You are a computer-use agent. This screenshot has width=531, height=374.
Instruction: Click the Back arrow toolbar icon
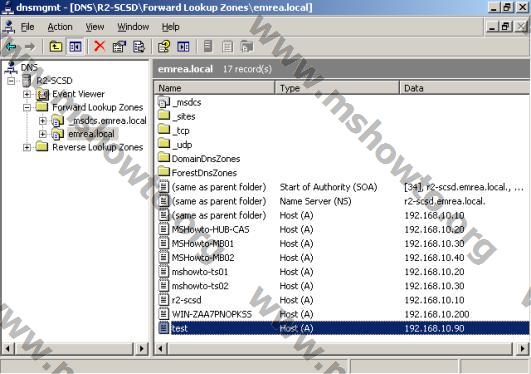(x=11, y=47)
